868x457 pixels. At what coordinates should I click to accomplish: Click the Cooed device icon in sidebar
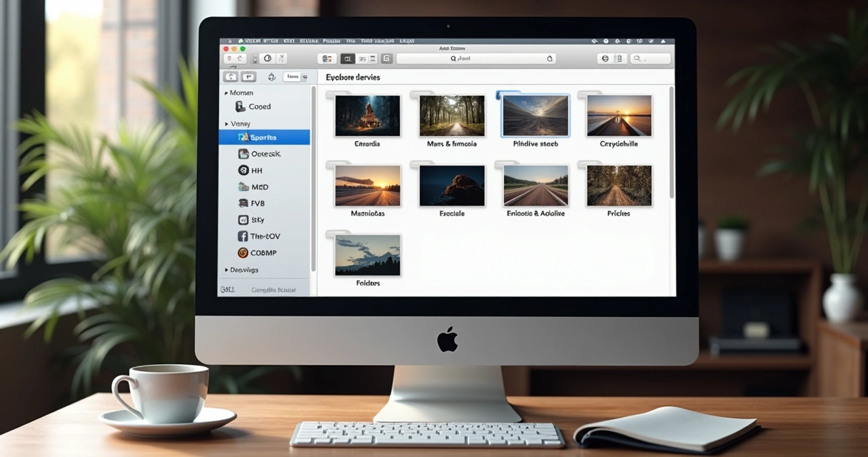[241, 106]
